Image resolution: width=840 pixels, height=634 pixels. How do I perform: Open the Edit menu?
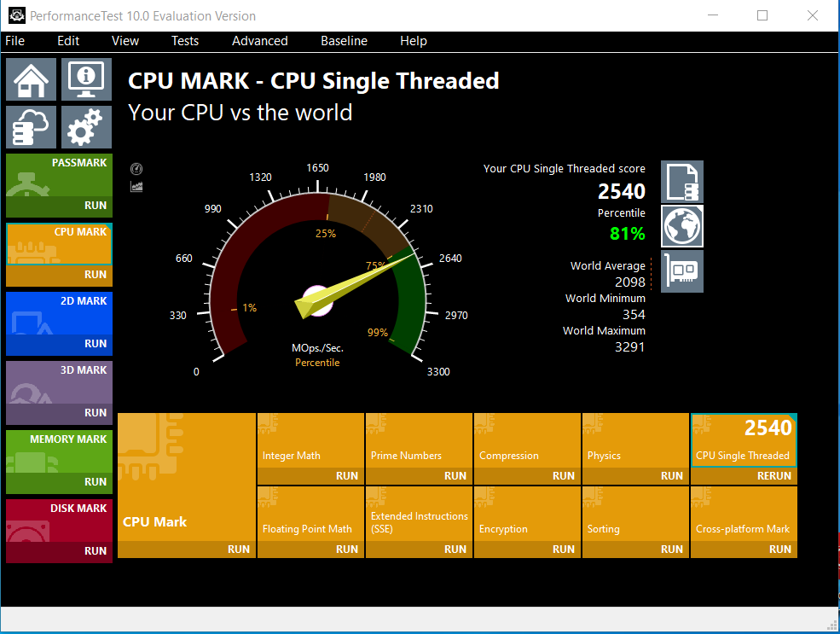[x=68, y=41]
